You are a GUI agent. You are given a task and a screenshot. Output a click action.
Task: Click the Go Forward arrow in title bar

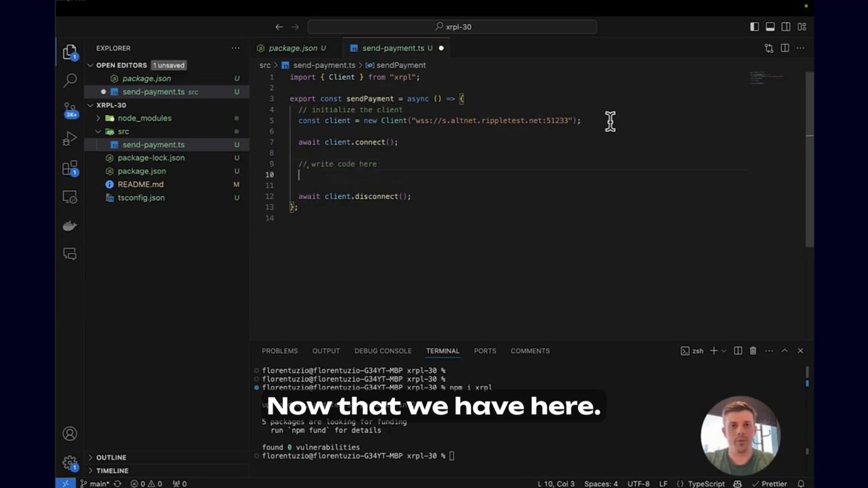[x=294, y=27]
